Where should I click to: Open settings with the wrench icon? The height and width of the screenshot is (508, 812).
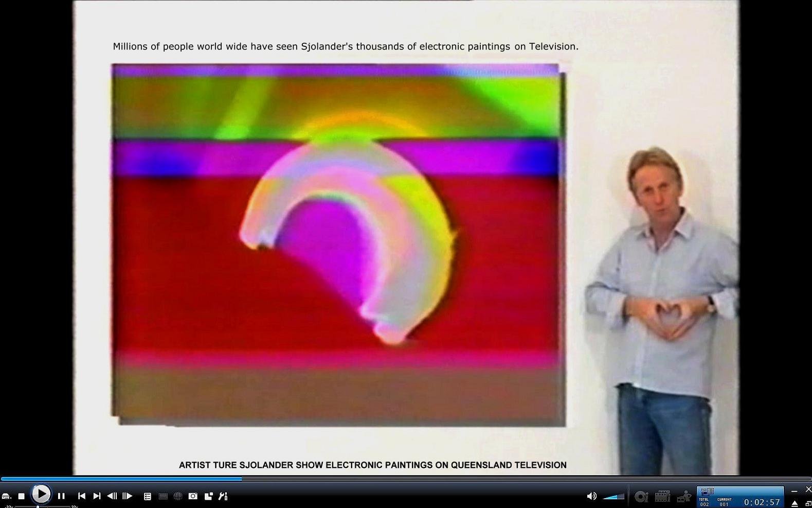[x=223, y=496]
